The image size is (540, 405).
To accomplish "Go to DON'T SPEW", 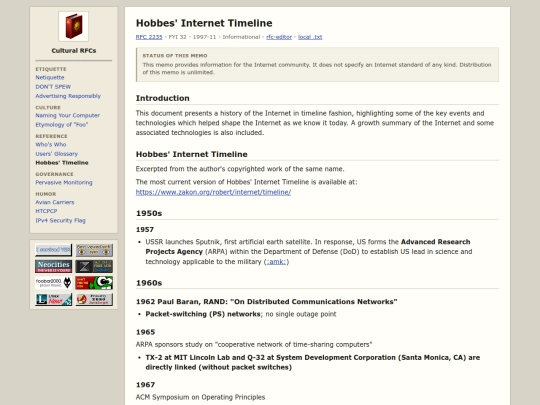I will tap(53, 87).
